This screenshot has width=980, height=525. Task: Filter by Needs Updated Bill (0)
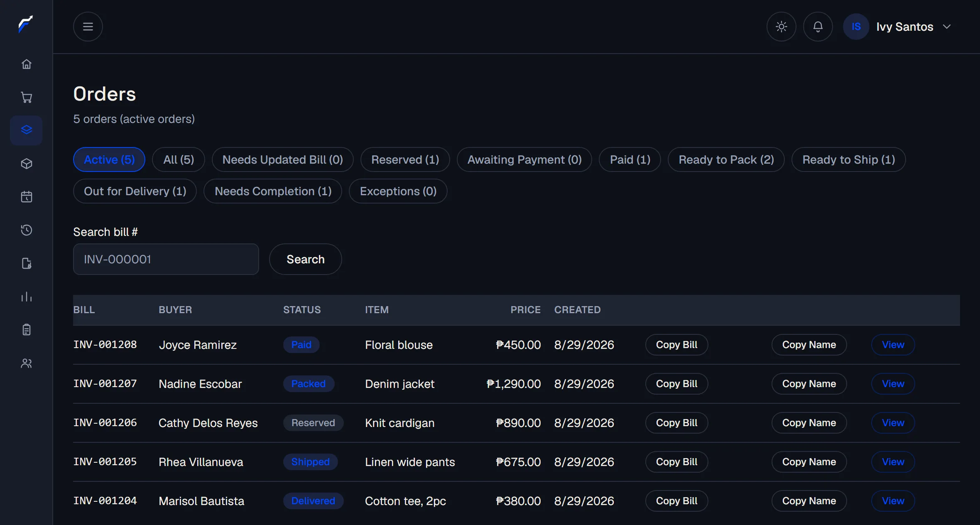(x=282, y=159)
